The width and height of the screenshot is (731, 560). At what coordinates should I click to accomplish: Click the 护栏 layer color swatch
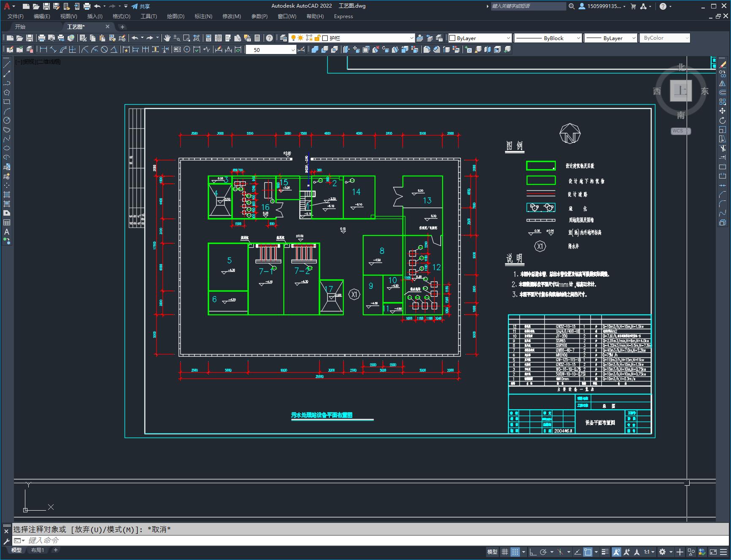click(x=325, y=38)
